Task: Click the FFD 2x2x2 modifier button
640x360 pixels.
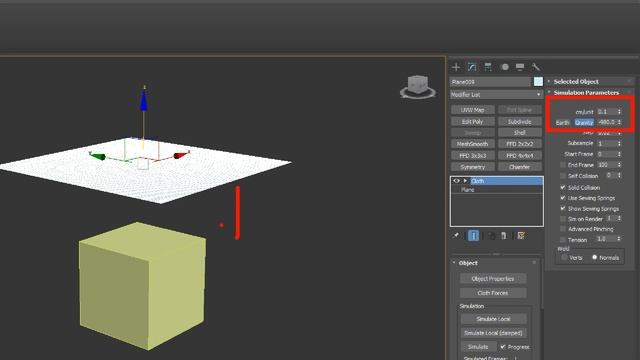Action: click(x=520, y=144)
